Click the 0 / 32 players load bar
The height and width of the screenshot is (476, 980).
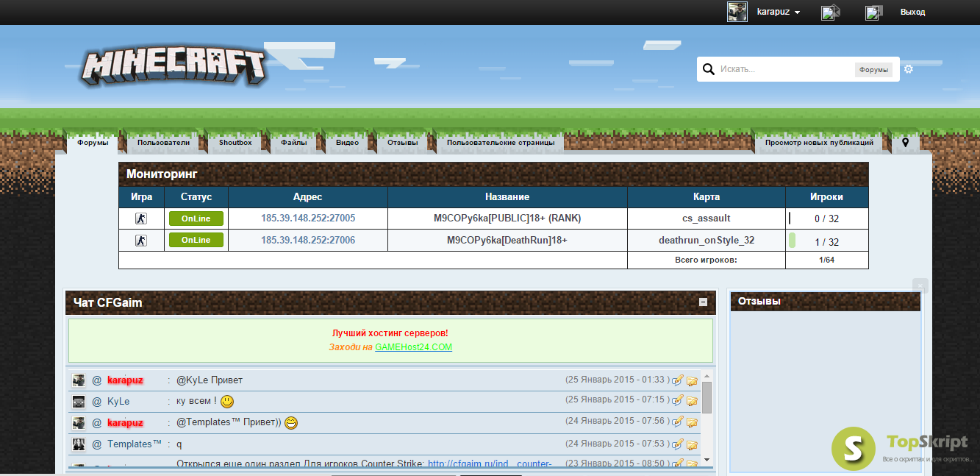tap(790, 219)
